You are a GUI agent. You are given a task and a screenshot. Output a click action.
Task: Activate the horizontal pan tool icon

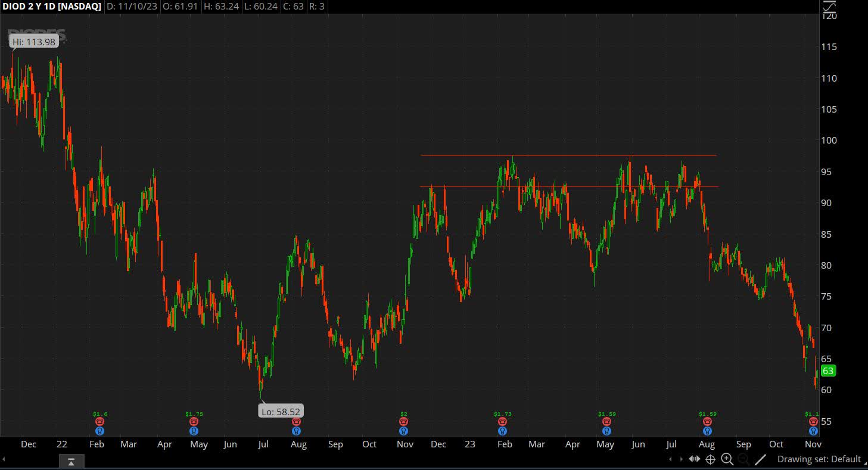[694, 459]
